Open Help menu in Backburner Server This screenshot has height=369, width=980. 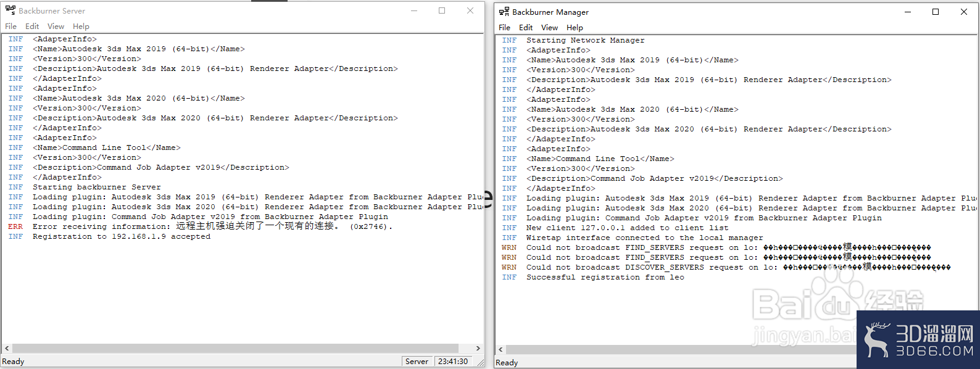click(x=81, y=27)
